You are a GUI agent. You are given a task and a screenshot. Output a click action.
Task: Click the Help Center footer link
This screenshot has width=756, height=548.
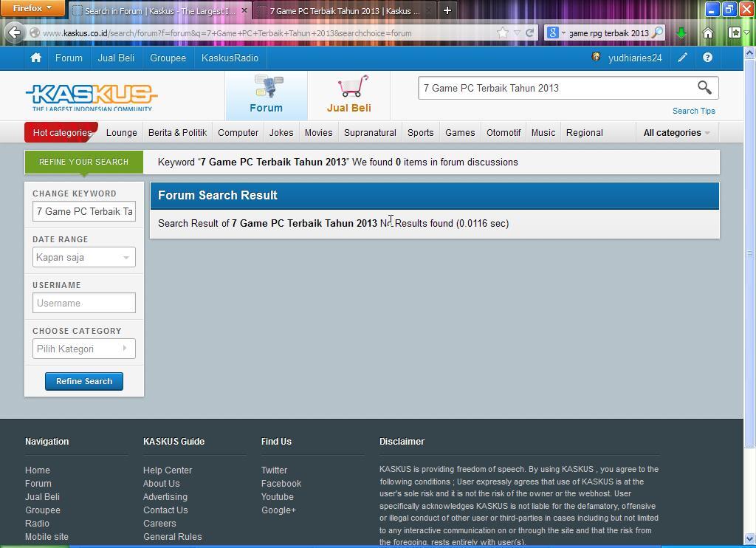pos(168,470)
